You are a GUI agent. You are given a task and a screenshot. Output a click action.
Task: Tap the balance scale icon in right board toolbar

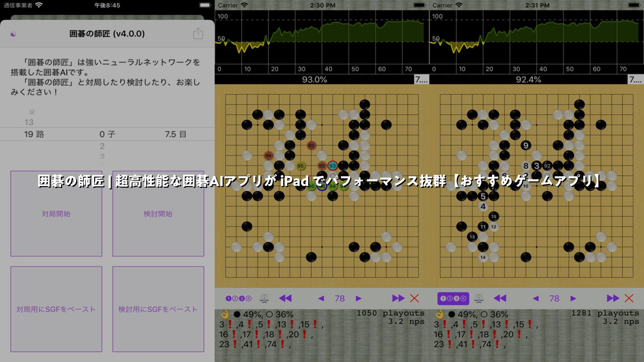click(x=479, y=298)
